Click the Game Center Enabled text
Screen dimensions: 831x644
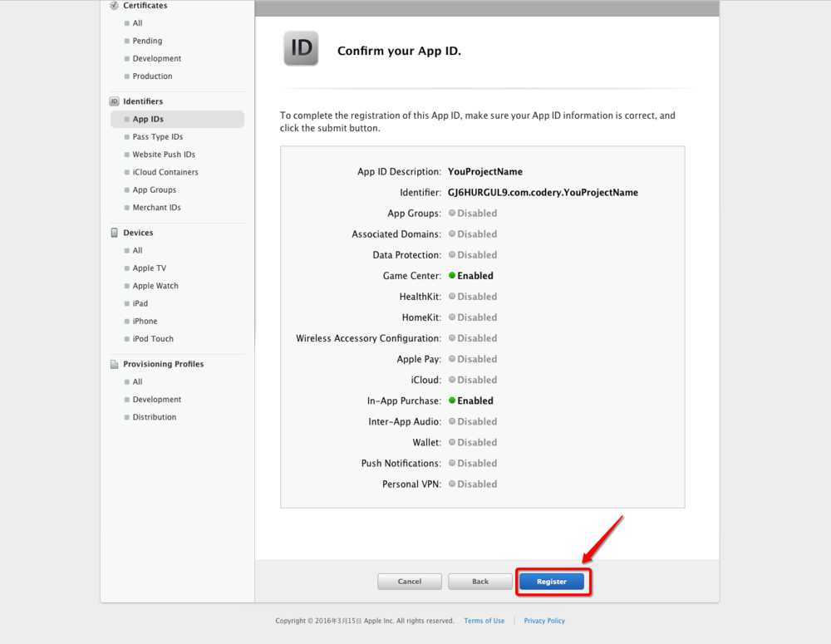[x=475, y=276]
